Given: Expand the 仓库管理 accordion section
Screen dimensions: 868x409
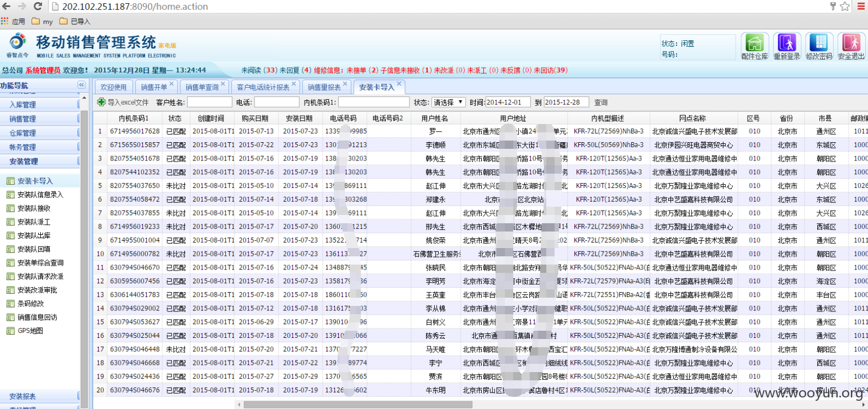Looking at the screenshot, I should (40, 133).
